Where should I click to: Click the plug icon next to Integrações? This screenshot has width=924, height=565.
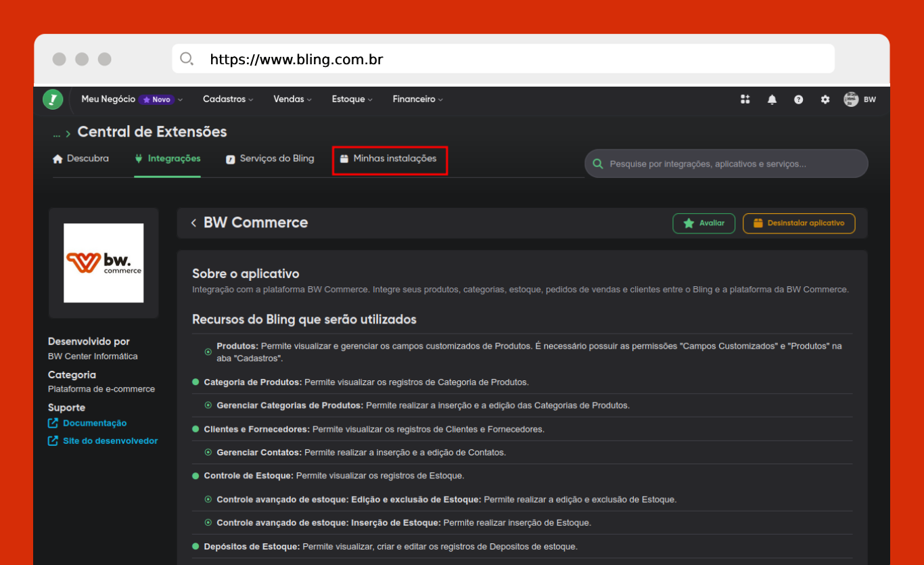click(139, 159)
